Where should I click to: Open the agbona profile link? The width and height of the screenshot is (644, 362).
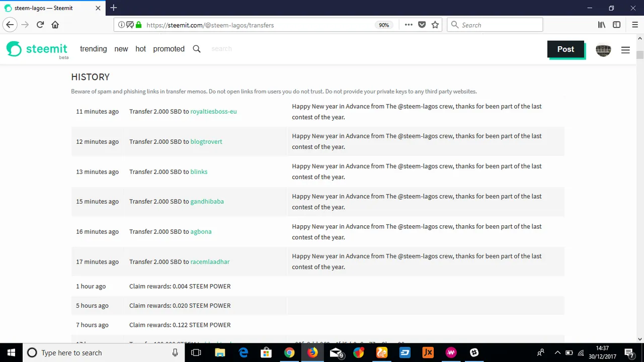pos(201,232)
